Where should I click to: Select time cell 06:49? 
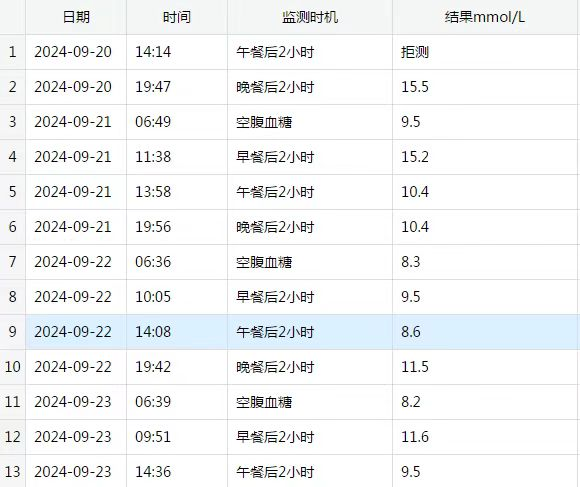coord(177,122)
